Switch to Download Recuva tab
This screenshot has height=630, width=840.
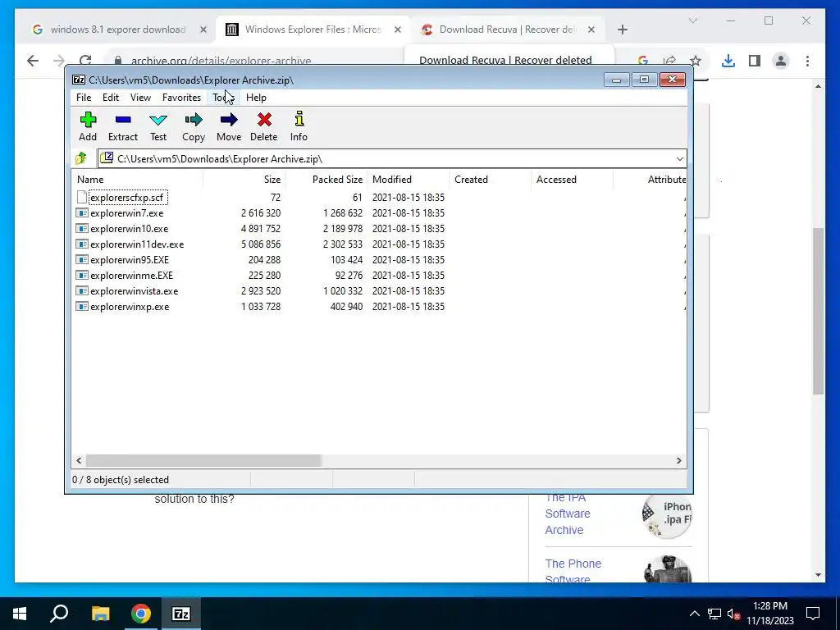[507, 30]
